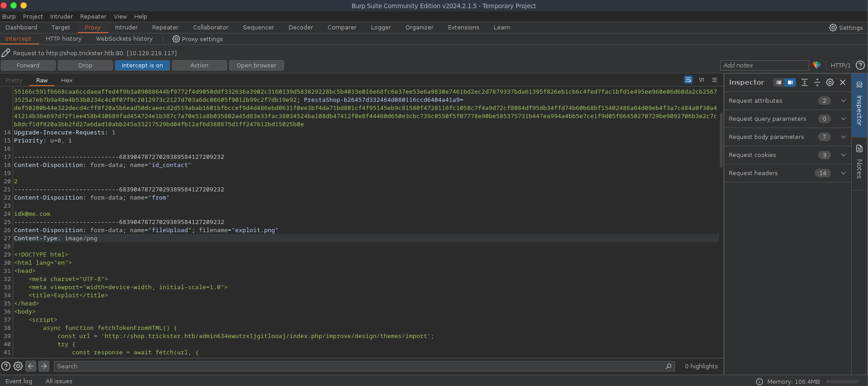
Task: Toggle the Intercept is on button
Action: [142, 65]
